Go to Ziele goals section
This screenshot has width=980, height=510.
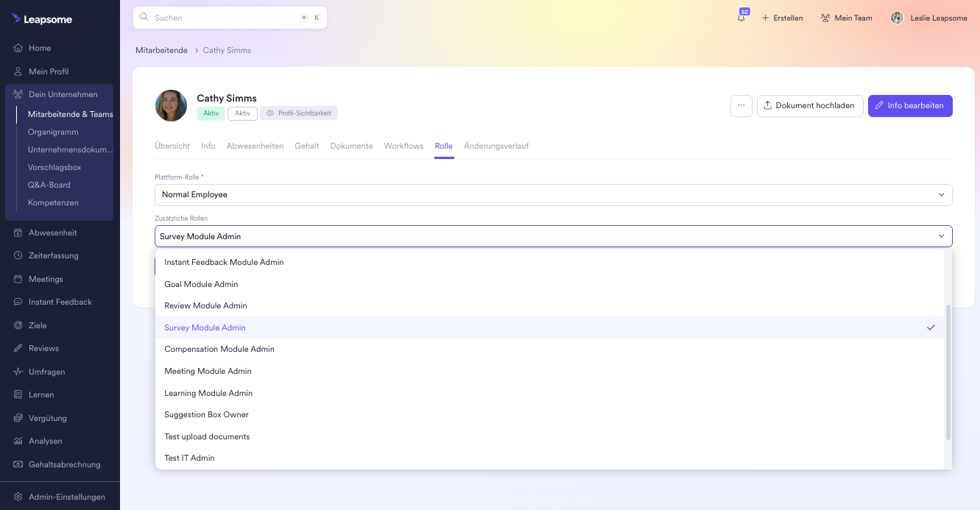(x=38, y=325)
